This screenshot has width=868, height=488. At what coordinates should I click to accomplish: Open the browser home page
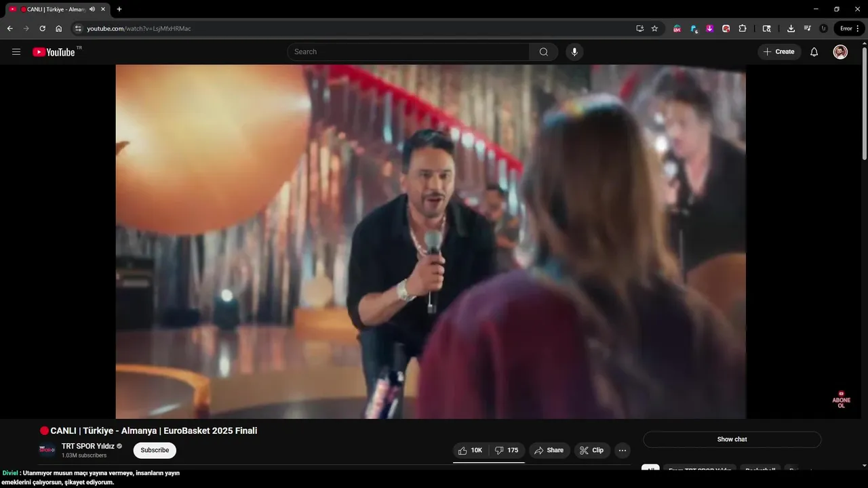(59, 28)
